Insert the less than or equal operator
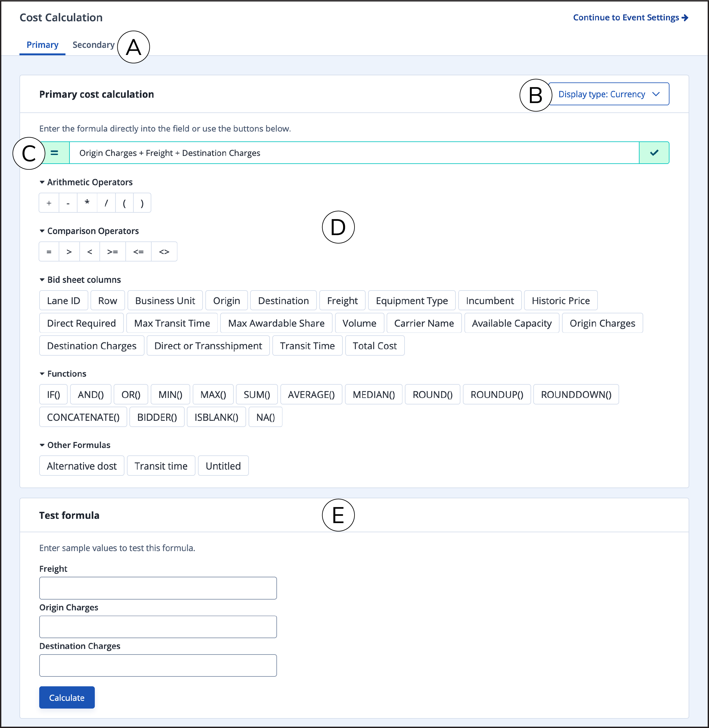 (139, 252)
